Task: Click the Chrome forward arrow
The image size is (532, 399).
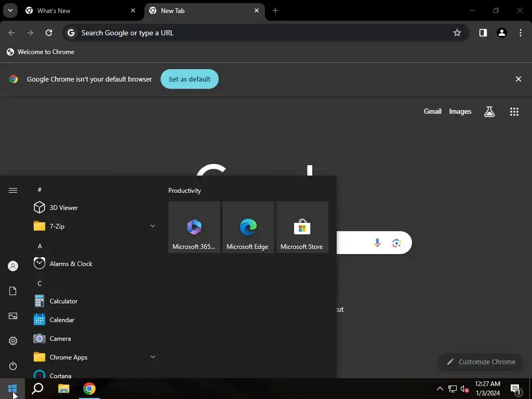Action: (30, 33)
